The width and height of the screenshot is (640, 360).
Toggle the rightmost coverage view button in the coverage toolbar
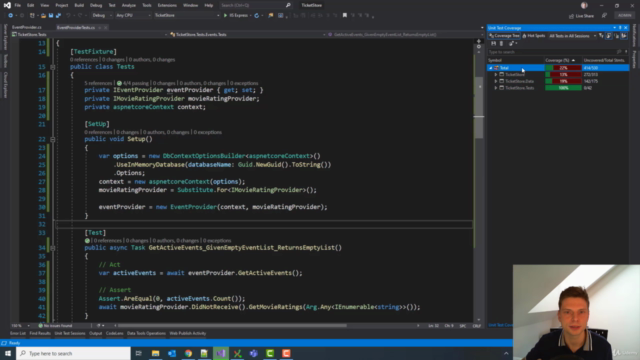pos(624,36)
